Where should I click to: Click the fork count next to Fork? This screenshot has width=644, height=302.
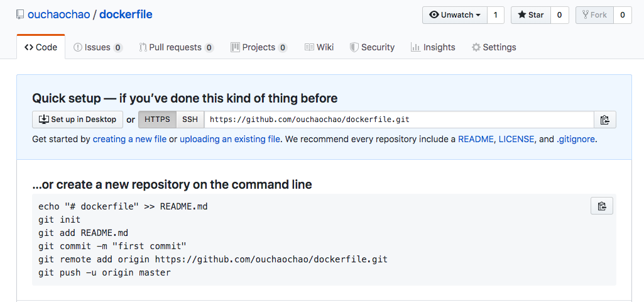(622, 15)
